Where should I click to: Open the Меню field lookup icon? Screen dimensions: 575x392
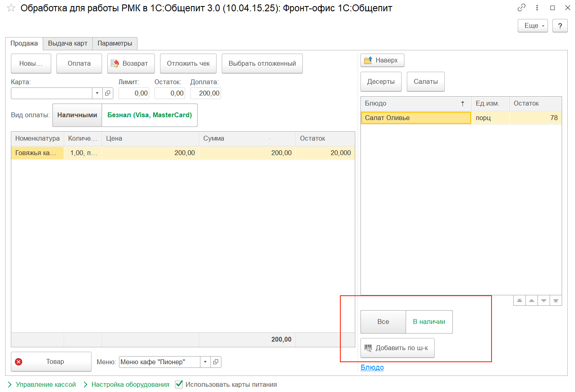click(216, 362)
